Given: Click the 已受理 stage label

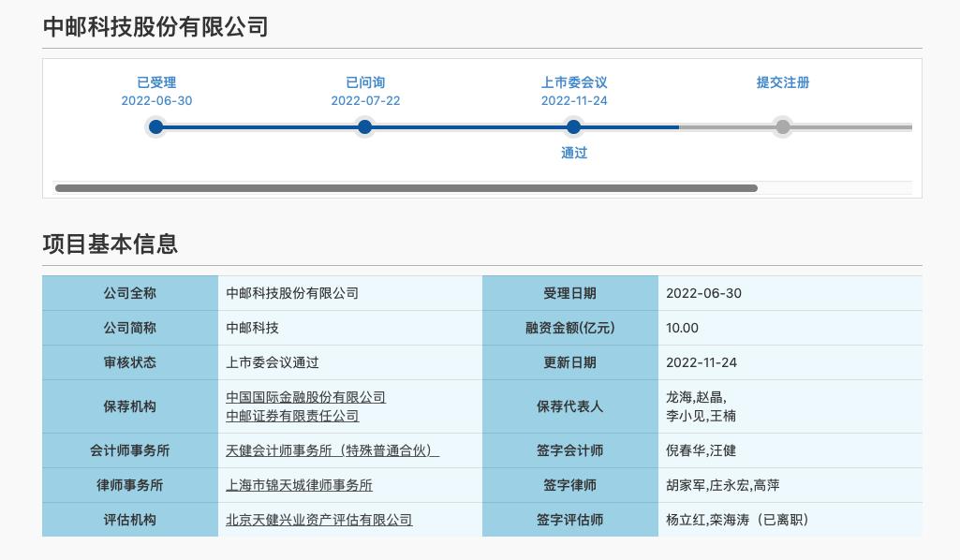Looking at the screenshot, I should 155,82.
